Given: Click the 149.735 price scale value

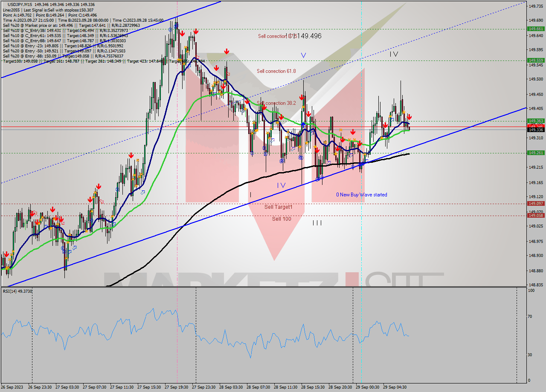Looking at the screenshot, I should click(536, 6).
